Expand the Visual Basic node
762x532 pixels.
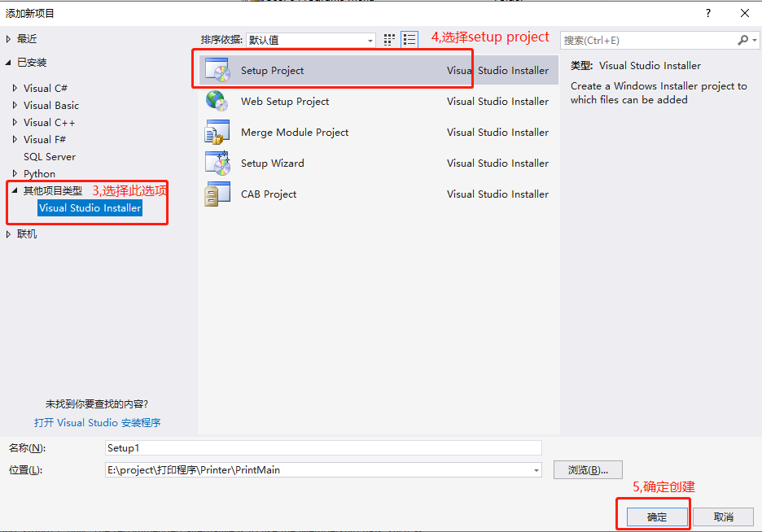[15, 105]
